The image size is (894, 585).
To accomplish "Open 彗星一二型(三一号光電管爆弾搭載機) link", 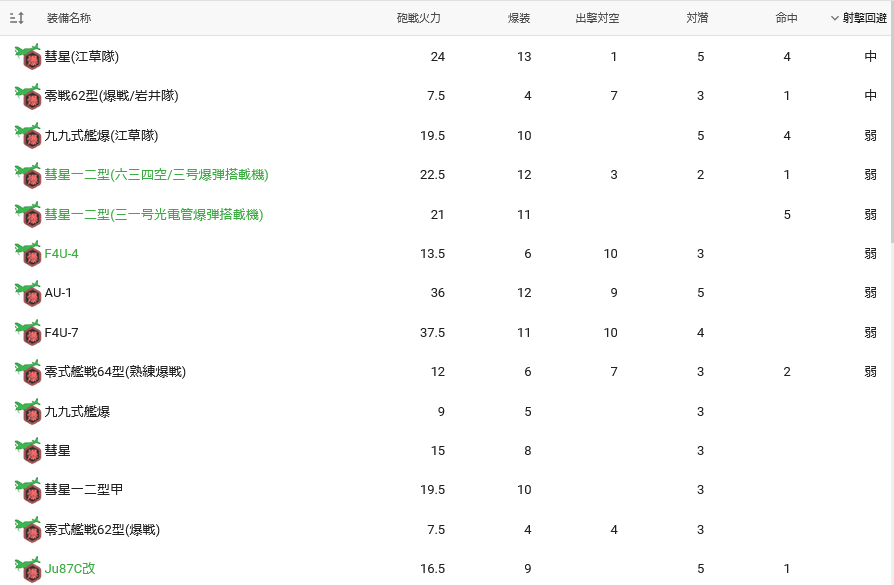I will (154, 215).
